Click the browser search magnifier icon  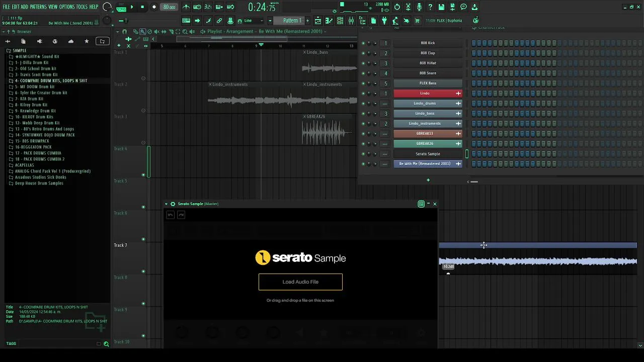tap(106, 344)
